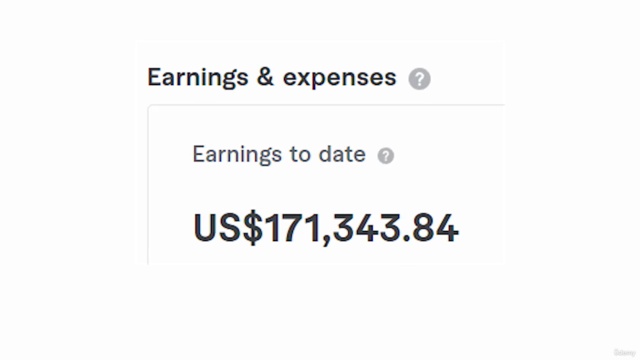
Task: Click the help icon beside Earnings & expenses
Action: 419,78
